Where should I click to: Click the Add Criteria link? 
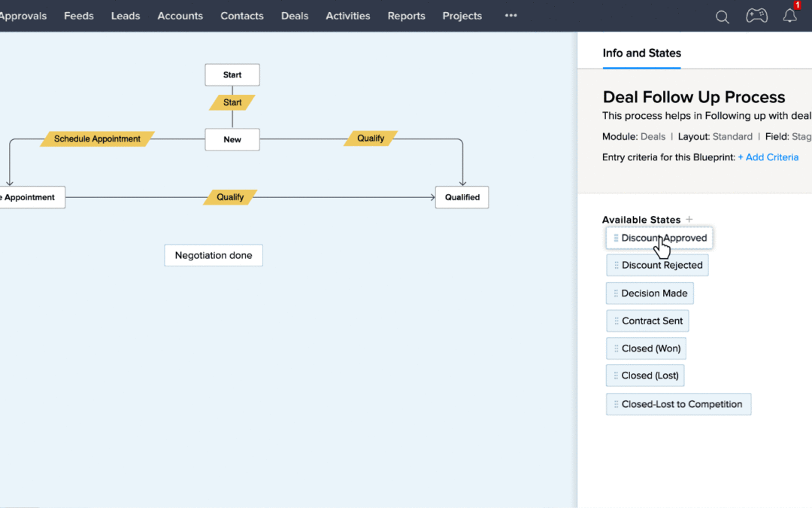tap(768, 157)
